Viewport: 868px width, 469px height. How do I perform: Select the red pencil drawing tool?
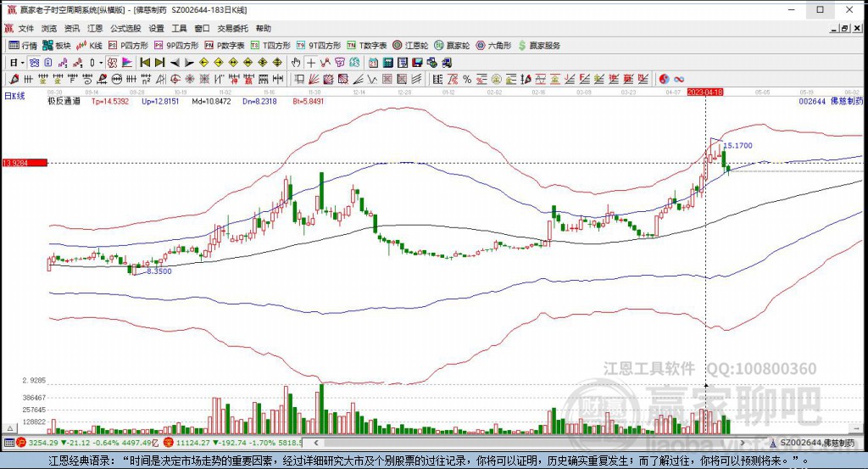(14, 79)
